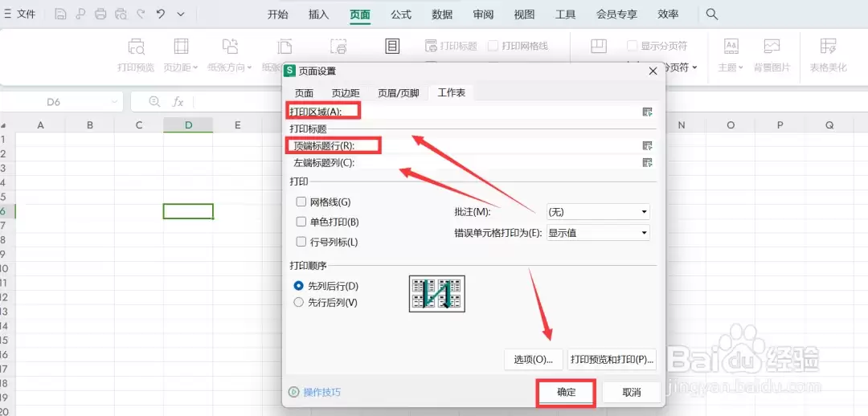Open the search magnifier in the ribbon tabs
This screenshot has width=868, height=416.
coord(712,14)
